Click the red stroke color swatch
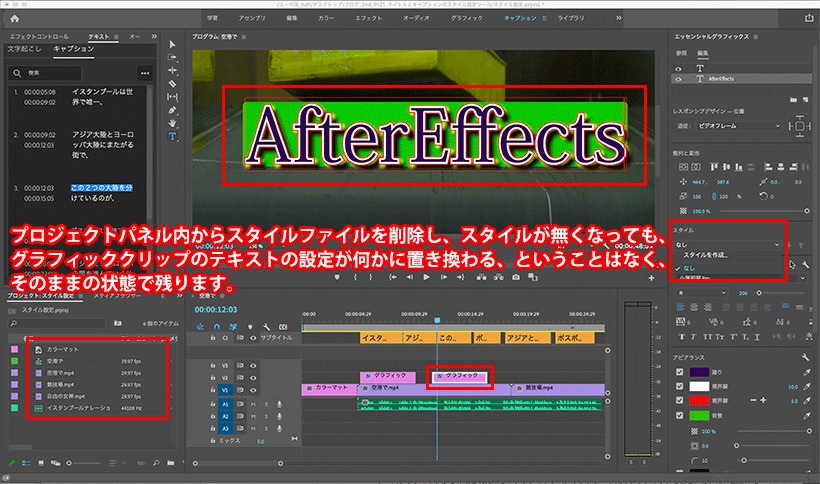Image resolution: width=820 pixels, height=484 pixels. tap(699, 400)
